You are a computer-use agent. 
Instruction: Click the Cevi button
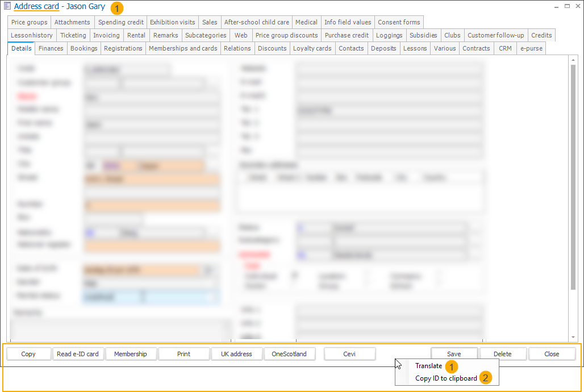tap(349, 353)
